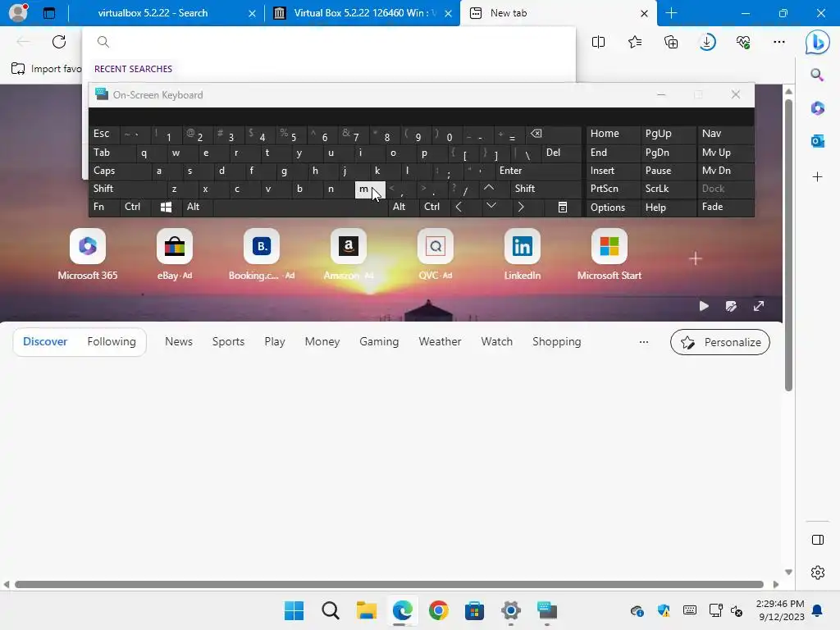Click the horizontal scrollbar of the page
840x630 pixels.
click(389, 584)
